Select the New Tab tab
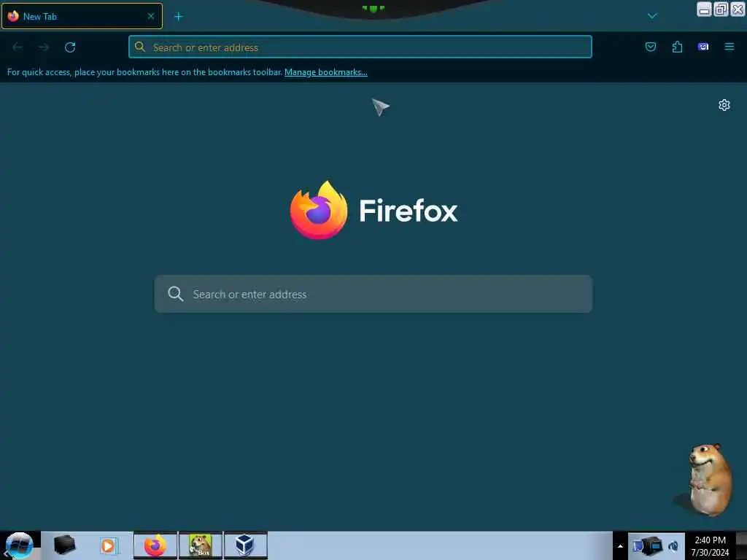Image resolution: width=747 pixels, height=560 pixels. pos(82,16)
